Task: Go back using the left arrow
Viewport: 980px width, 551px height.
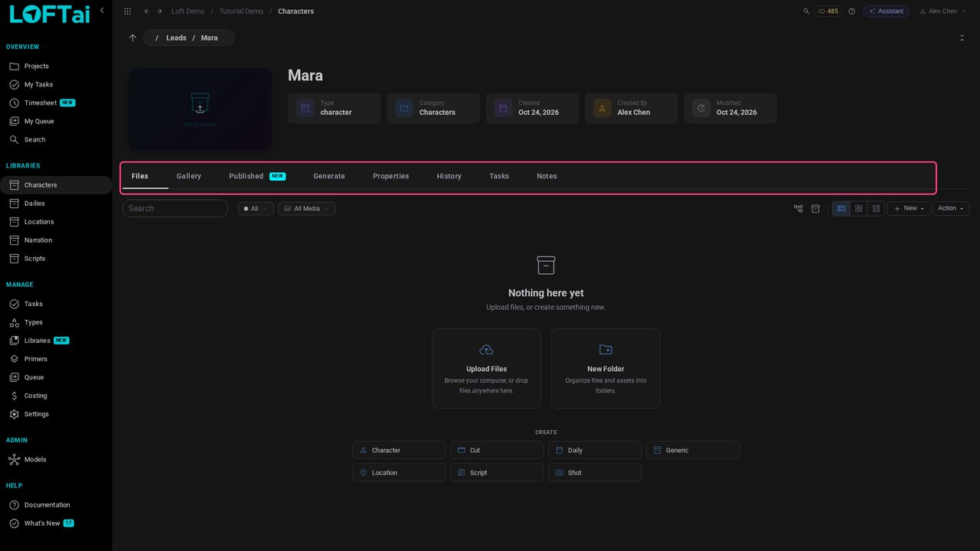Action: click(x=146, y=11)
